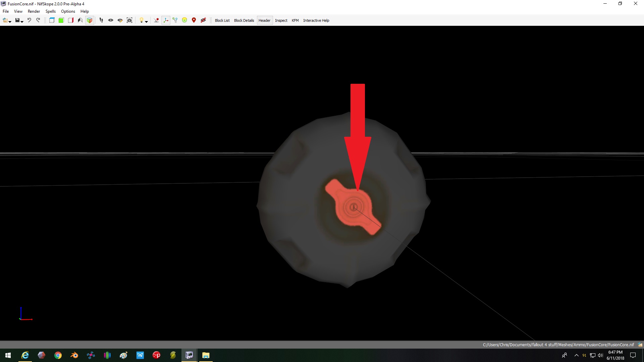This screenshot has height=362, width=644.
Task: Open Blender from the taskbar
Action: pos(74,355)
